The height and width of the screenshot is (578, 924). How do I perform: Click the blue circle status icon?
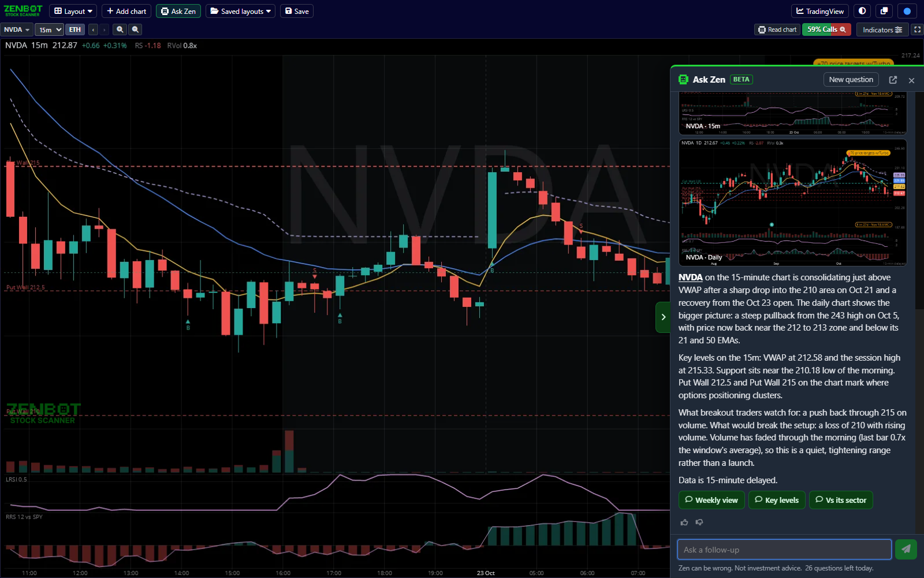[907, 11]
